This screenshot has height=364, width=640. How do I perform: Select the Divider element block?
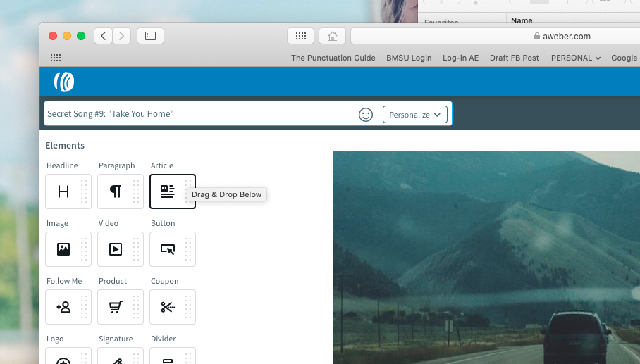click(173, 356)
